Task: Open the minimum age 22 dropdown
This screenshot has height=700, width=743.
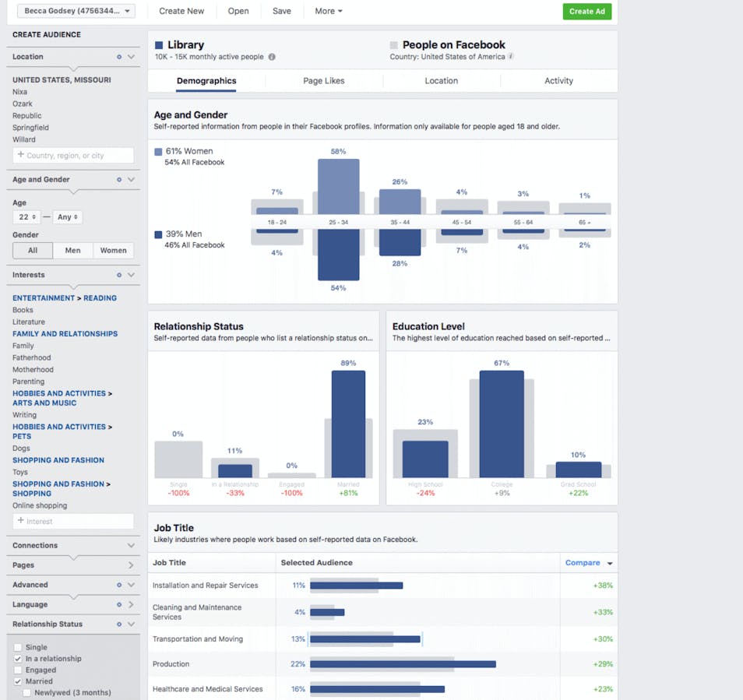Action: (26, 217)
